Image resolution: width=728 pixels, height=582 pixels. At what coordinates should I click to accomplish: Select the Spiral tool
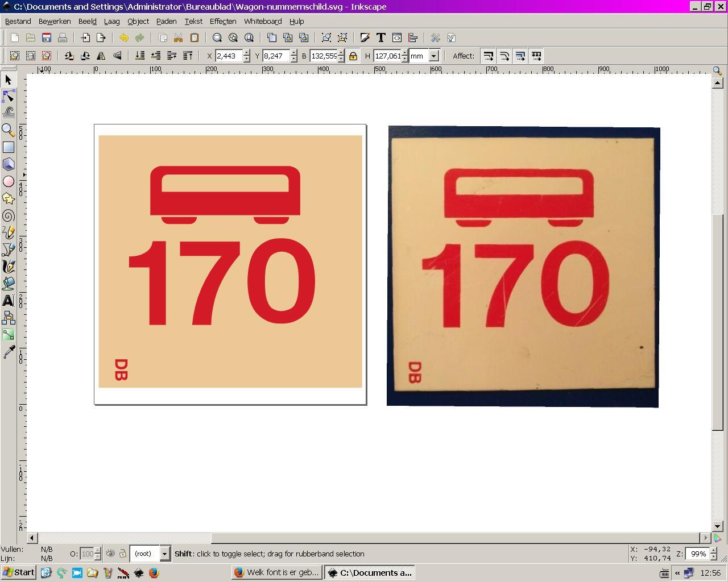[9, 215]
